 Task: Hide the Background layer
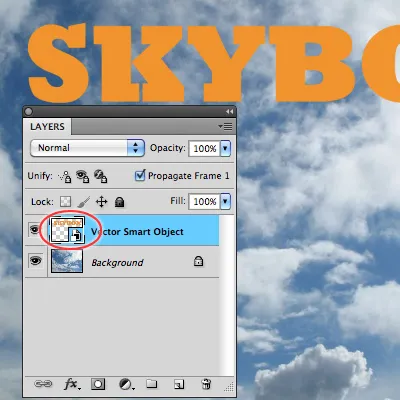[35, 260]
